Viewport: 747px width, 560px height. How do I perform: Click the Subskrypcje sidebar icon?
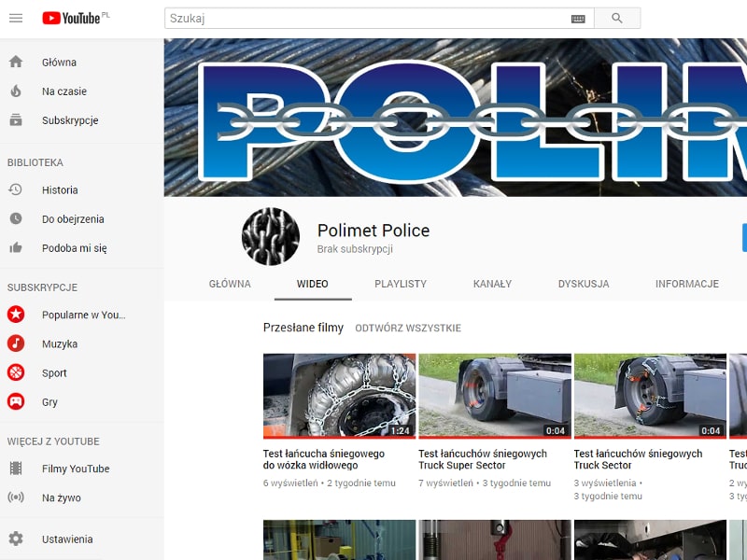[16, 120]
